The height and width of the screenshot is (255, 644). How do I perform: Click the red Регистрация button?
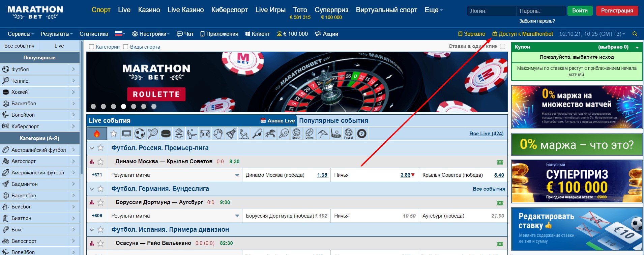click(x=617, y=11)
